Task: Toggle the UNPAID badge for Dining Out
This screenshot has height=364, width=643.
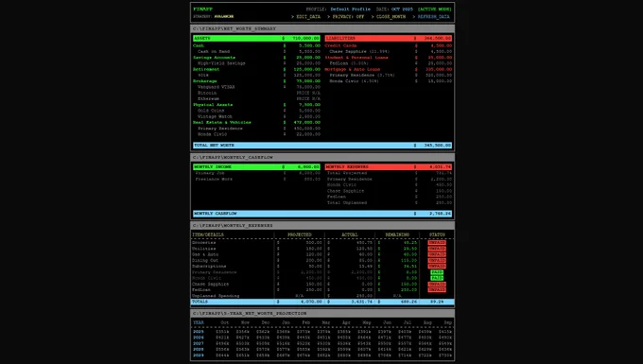Action: point(437,260)
